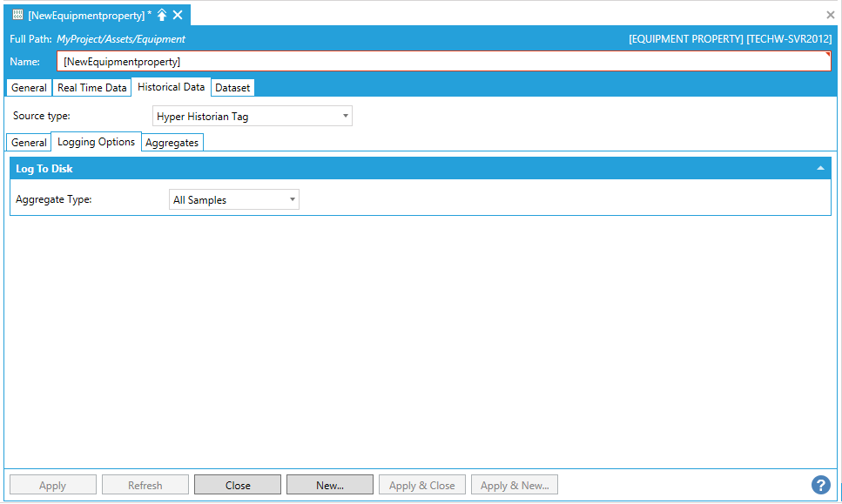Click the equipment property icon on the tab header

(17, 15)
